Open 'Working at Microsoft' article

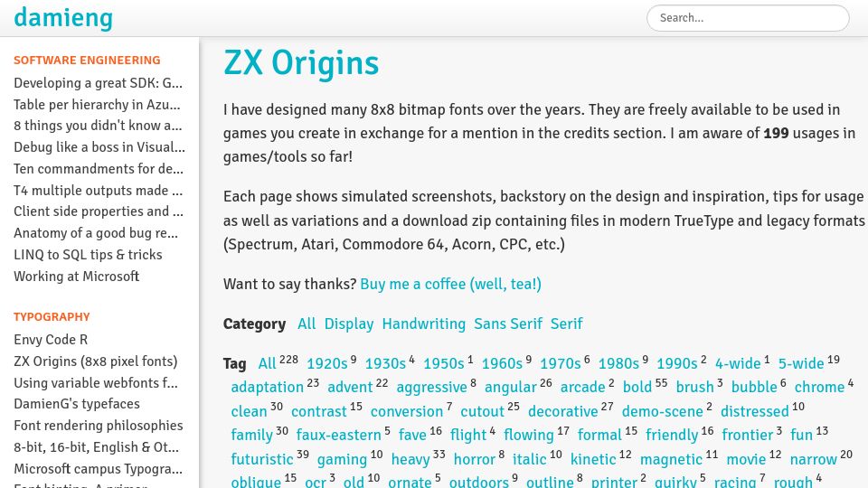(x=76, y=277)
